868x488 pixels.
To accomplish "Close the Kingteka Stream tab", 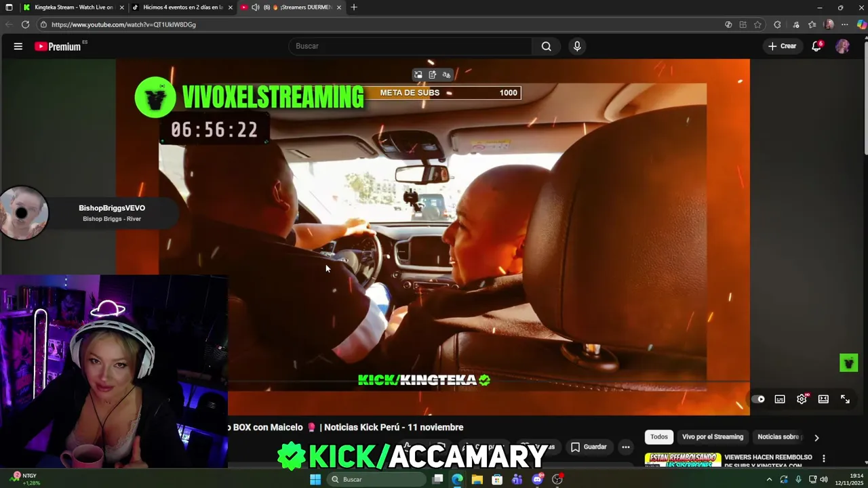I will (122, 7).
